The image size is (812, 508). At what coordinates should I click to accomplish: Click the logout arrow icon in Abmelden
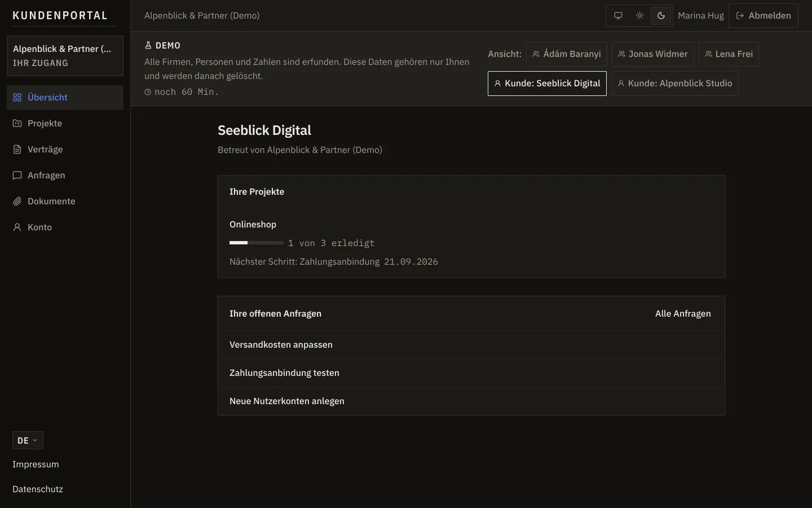point(740,16)
